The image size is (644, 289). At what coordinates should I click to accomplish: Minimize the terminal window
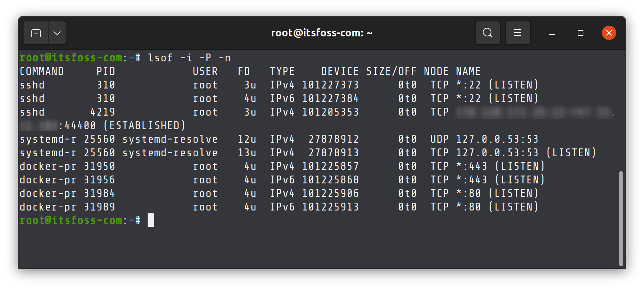[x=552, y=33]
